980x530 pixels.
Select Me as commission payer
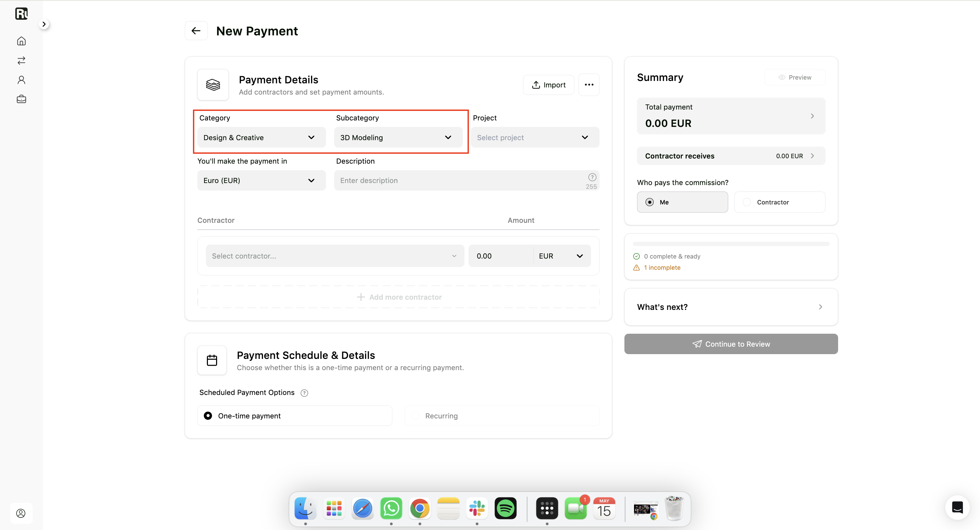tap(682, 202)
